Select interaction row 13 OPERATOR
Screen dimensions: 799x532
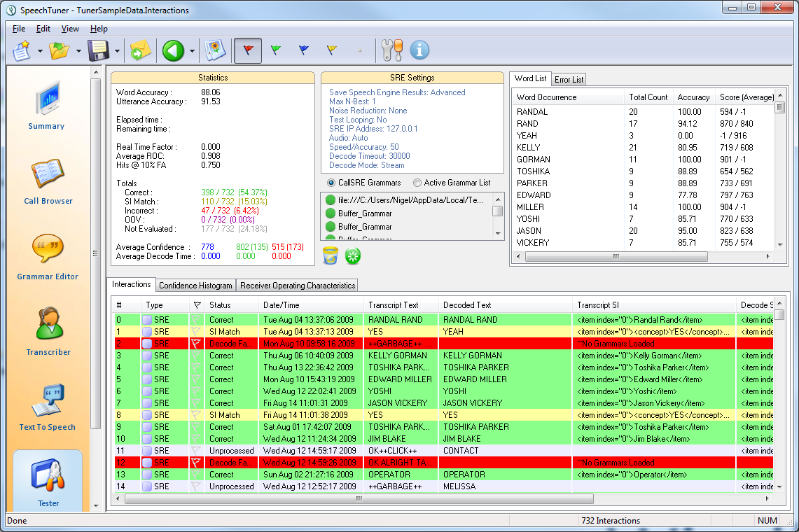(x=443, y=475)
